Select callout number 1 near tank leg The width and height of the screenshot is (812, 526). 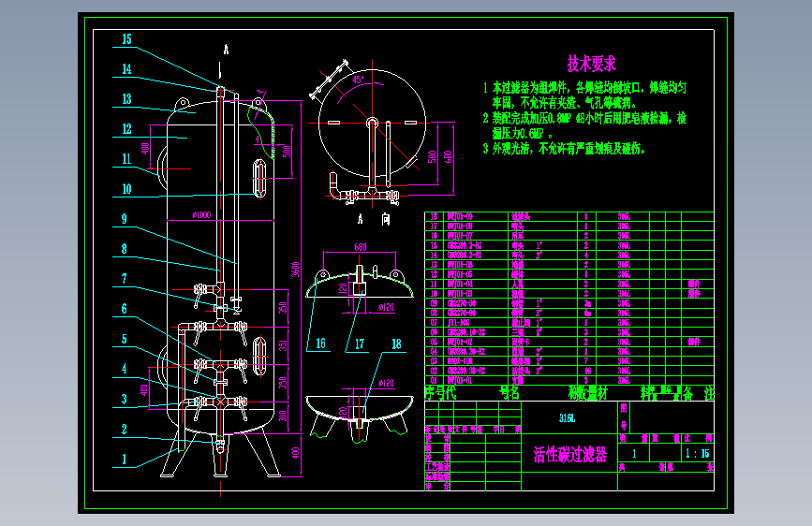124,460
